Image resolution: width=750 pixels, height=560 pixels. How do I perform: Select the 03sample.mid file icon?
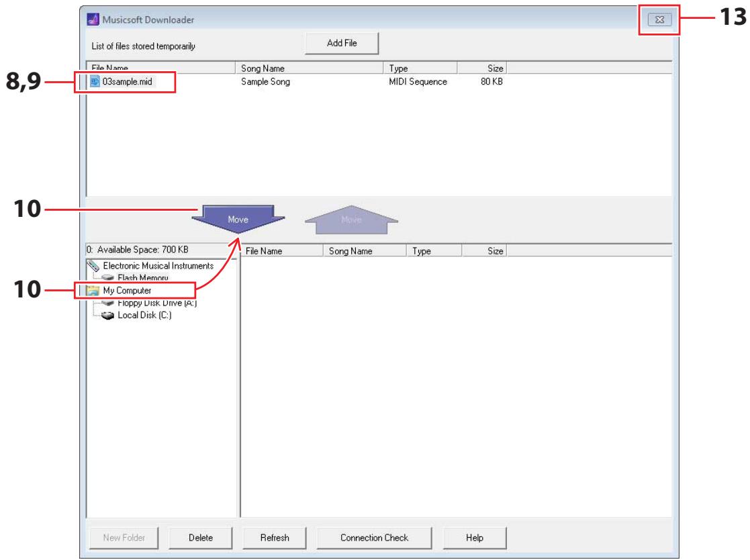94,82
